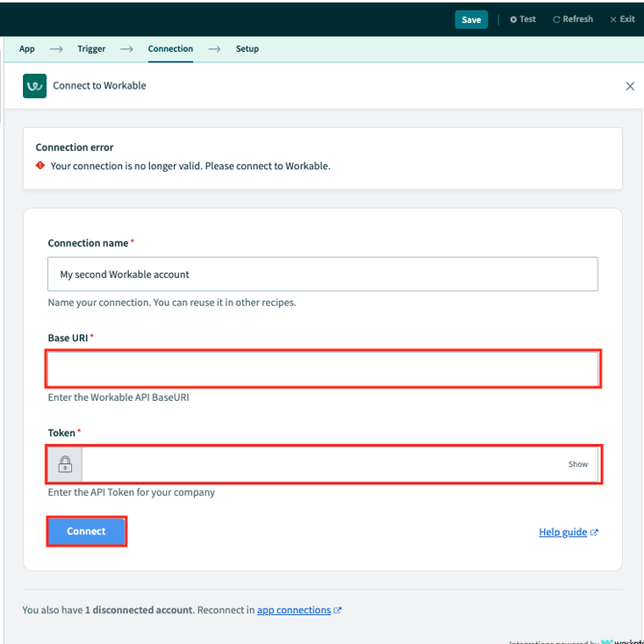
Task: Focus the Connection name field
Action: click(322, 274)
